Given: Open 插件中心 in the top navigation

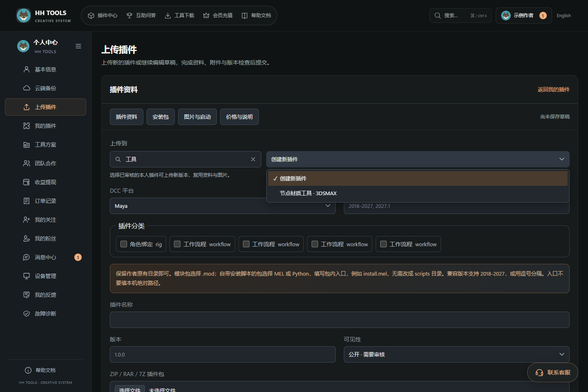Looking at the screenshot, I should point(102,16).
